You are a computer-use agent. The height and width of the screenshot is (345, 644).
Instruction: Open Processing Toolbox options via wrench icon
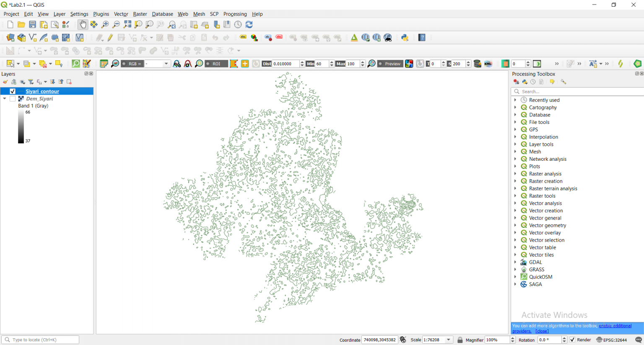pos(563,82)
